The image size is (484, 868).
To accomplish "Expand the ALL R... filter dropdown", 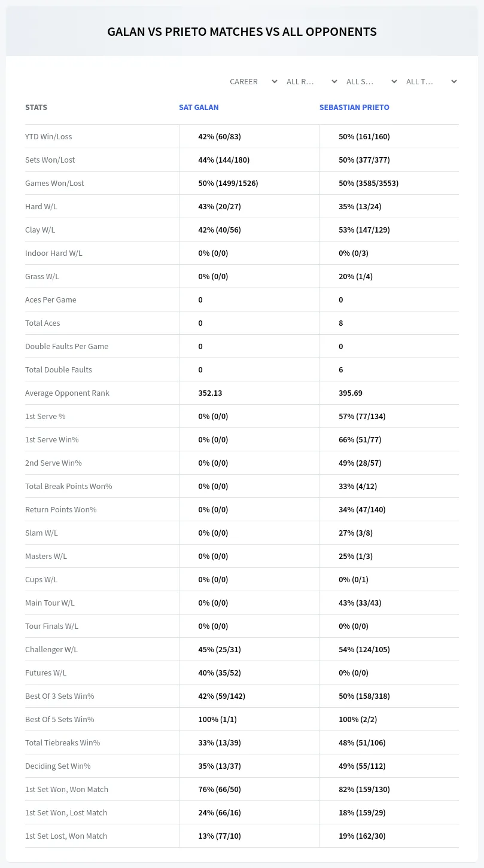I will [313, 81].
